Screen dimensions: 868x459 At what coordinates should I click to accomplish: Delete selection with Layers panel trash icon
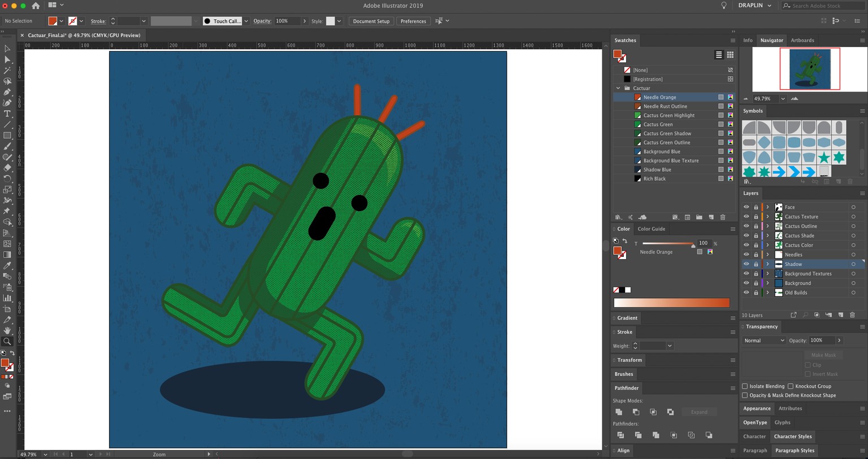tap(852, 315)
